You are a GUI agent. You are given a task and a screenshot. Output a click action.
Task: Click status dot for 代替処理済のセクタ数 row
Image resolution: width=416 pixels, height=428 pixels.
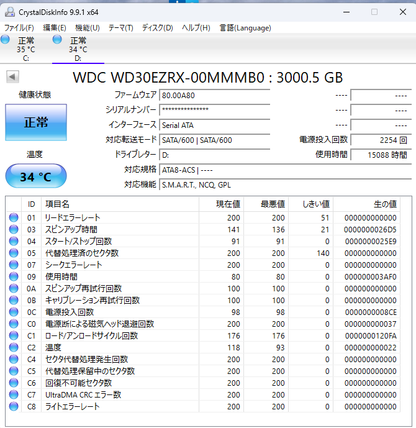[x=14, y=253]
